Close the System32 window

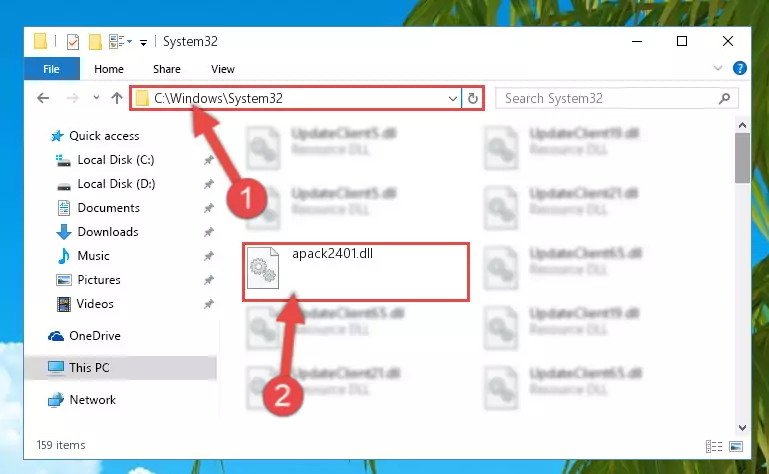click(728, 41)
